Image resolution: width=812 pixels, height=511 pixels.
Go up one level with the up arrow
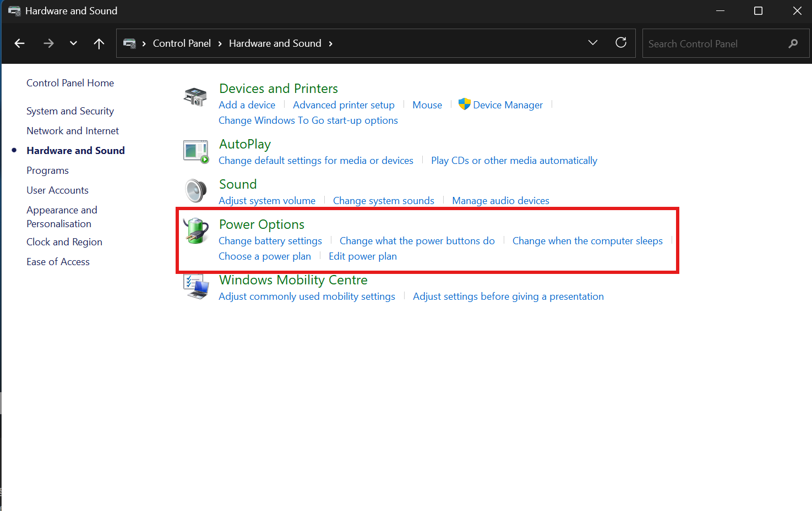point(99,43)
